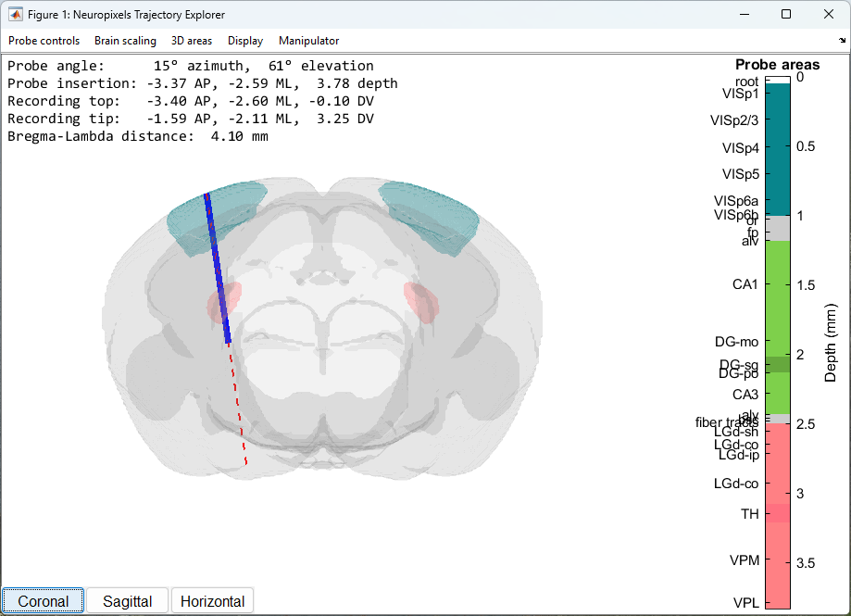Click the small arrow at menu bar's right end
The image size is (851, 616).
point(842,41)
